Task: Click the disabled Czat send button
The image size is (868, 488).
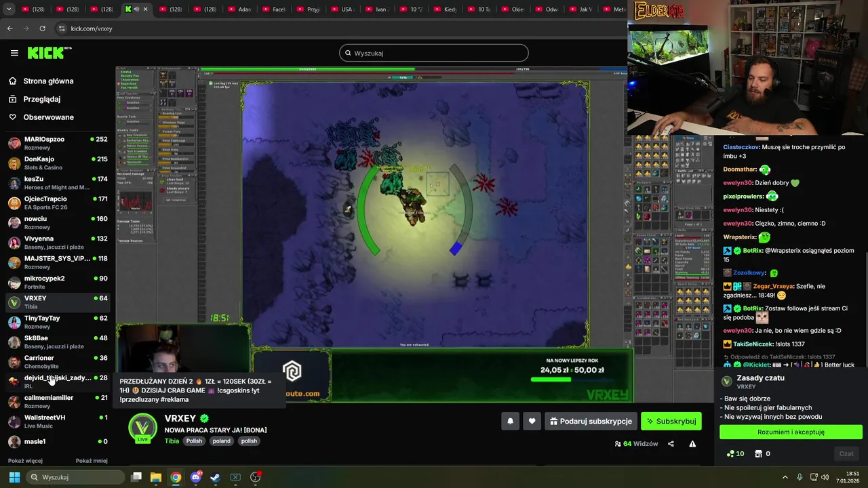Action: 846,454
